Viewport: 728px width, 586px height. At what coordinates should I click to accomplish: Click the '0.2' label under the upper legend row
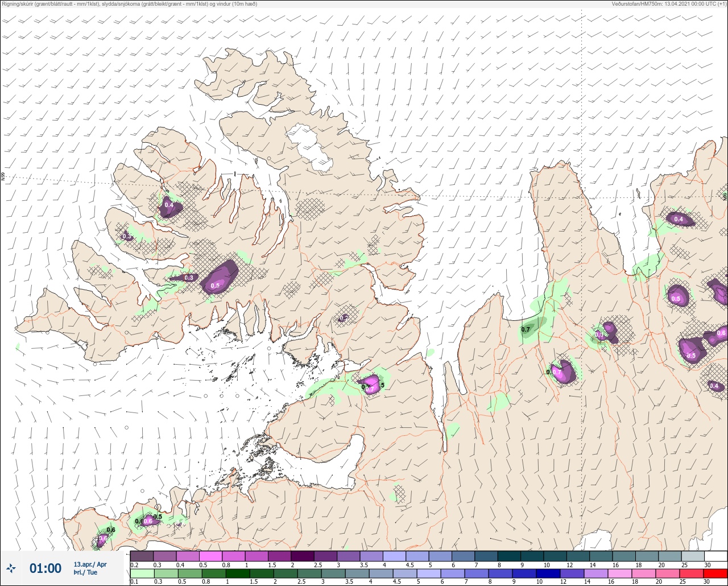point(134,565)
